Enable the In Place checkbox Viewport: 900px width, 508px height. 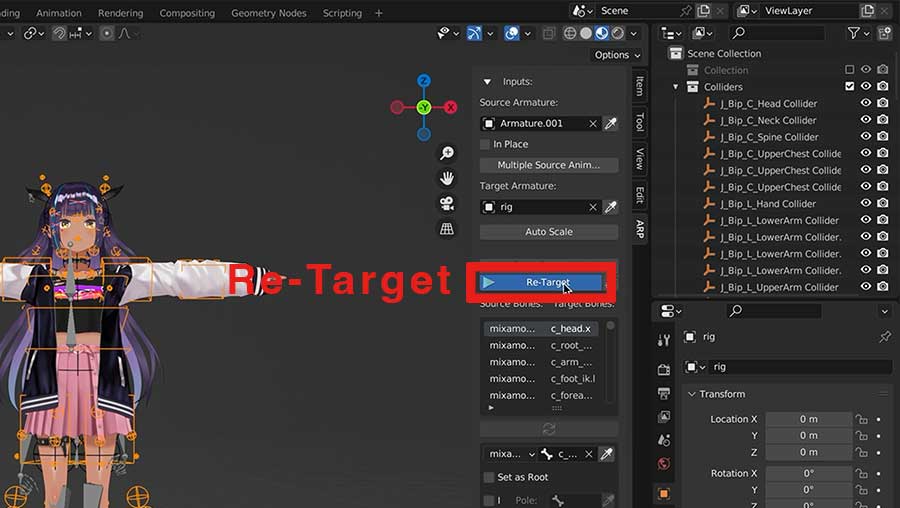[x=486, y=144]
